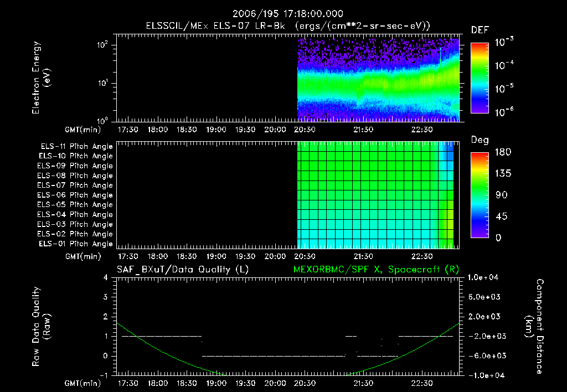Viewport: 567px width, 392px height.
Task: Click GMT(min) label under the energy spectrogram
Action: tap(83, 130)
